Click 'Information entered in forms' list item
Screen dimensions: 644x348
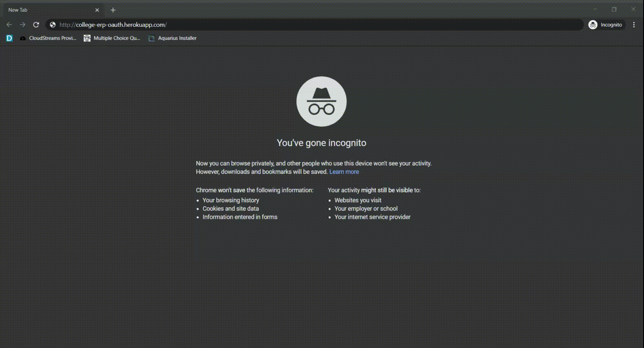point(240,217)
